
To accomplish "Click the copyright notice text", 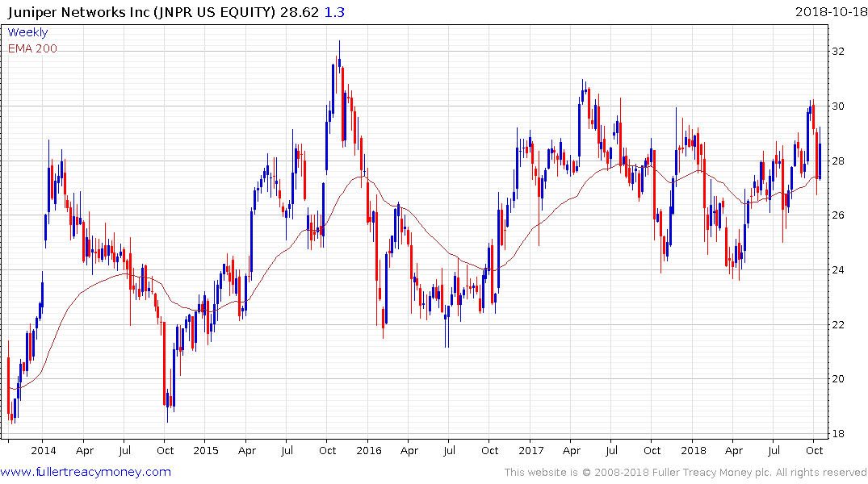I will 686,473.
